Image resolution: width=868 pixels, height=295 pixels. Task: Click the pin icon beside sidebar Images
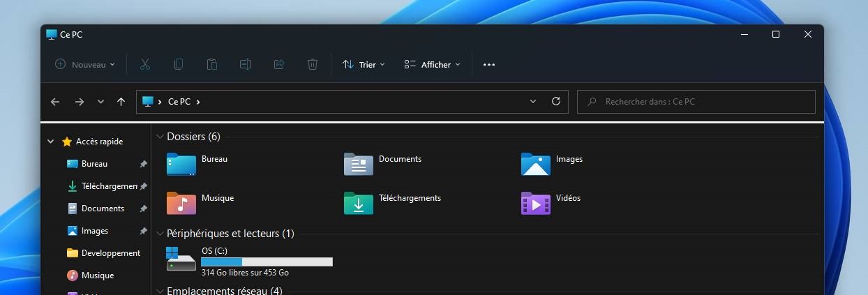pos(143,231)
